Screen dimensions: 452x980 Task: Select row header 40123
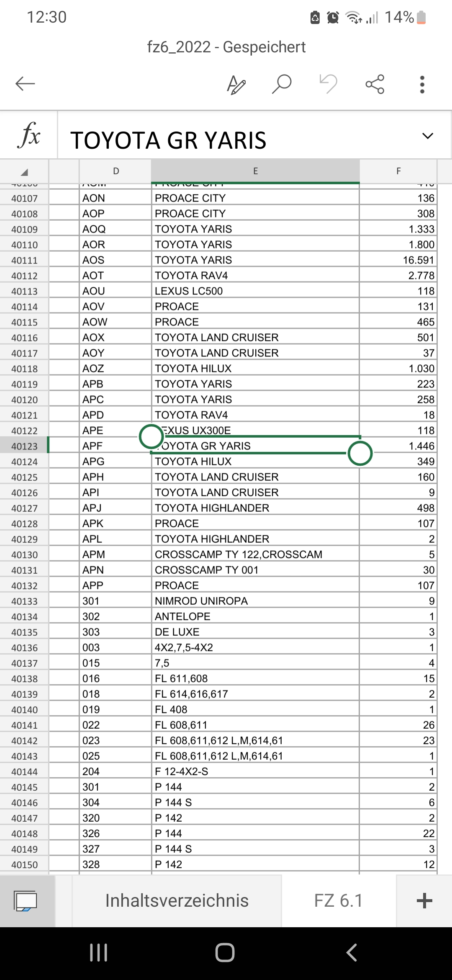[x=24, y=446]
